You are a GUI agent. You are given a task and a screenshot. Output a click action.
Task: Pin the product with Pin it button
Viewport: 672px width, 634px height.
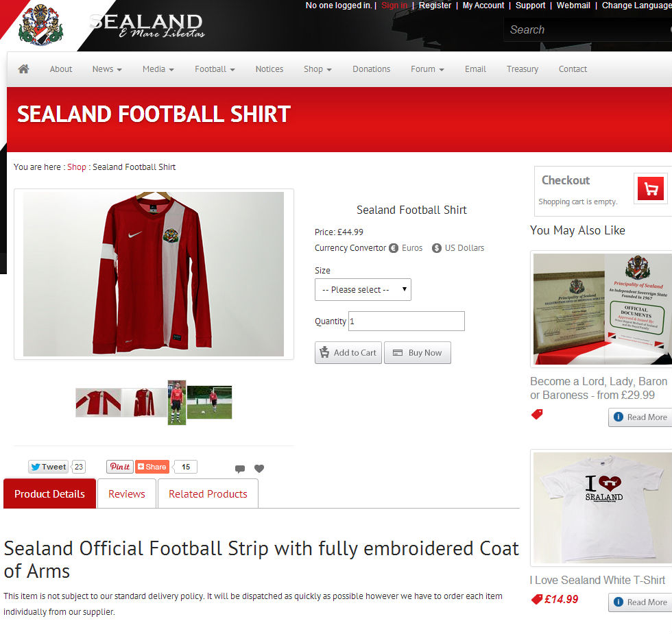[119, 467]
